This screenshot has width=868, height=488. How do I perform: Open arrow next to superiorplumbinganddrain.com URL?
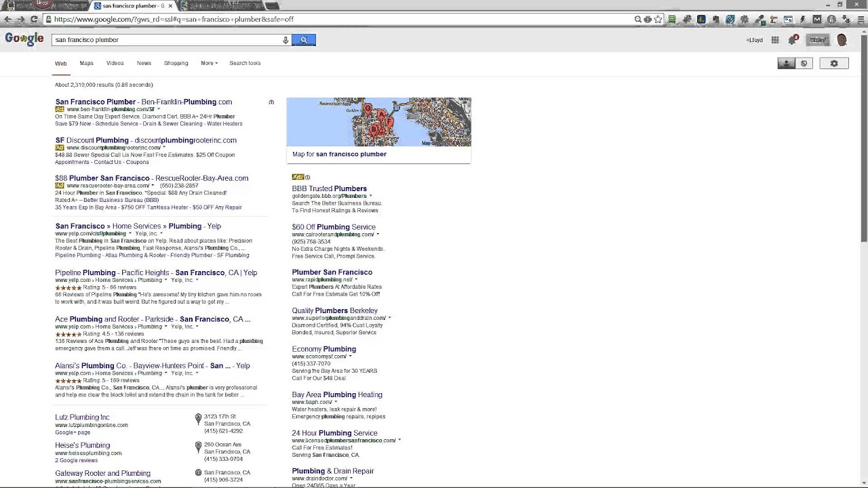click(389, 318)
